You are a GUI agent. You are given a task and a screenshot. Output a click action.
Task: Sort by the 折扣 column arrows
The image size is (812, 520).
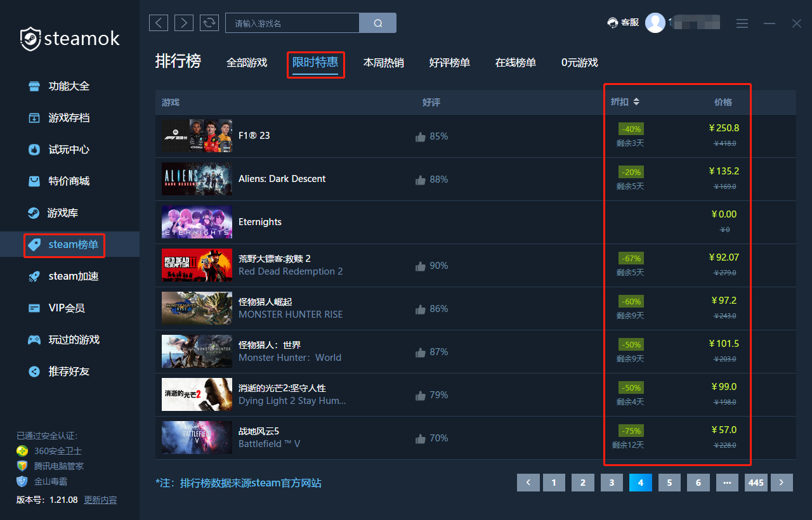636,102
